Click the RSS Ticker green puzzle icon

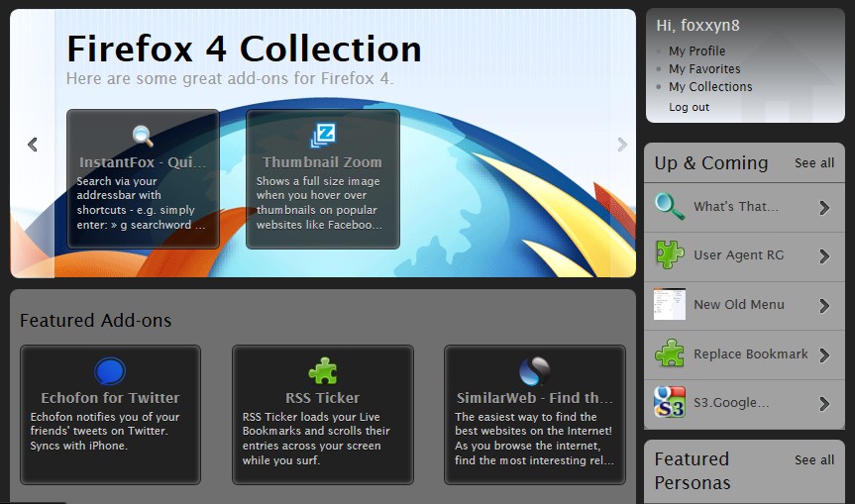coord(323,371)
